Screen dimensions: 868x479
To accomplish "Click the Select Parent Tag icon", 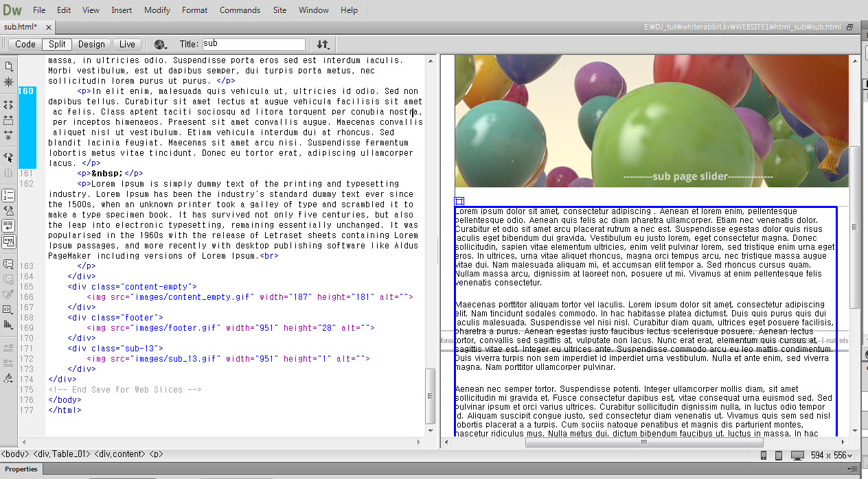I will click(8, 157).
